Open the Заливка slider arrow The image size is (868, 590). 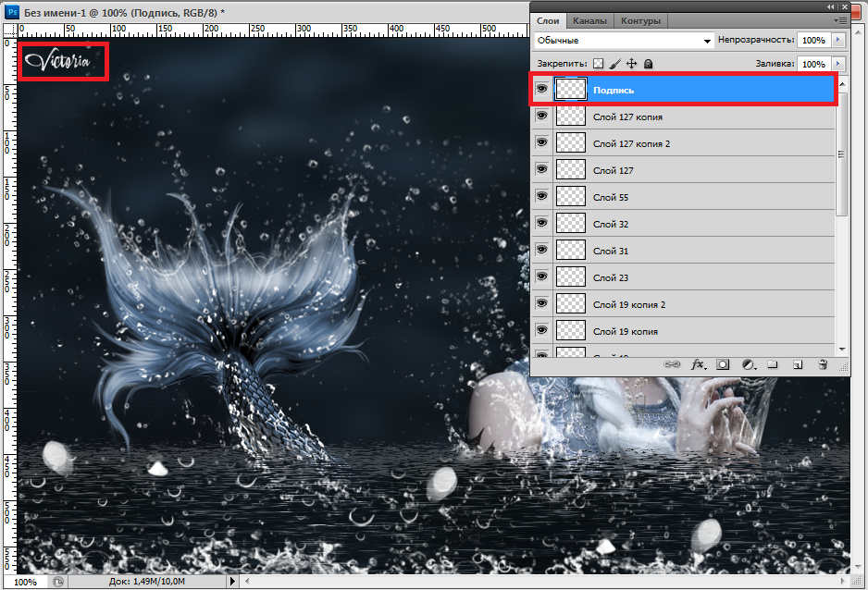(837, 64)
